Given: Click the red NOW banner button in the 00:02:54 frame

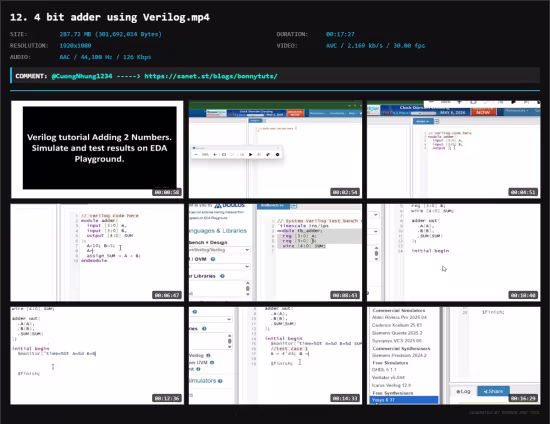Looking at the screenshot, I should point(295,113).
